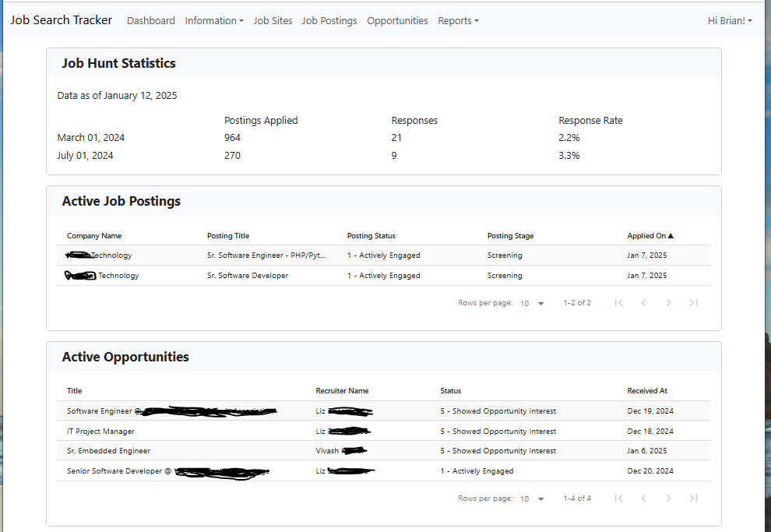
Task: Go to first page in Active Job Postings
Action: pyautogui.click(x=618, y=303)
